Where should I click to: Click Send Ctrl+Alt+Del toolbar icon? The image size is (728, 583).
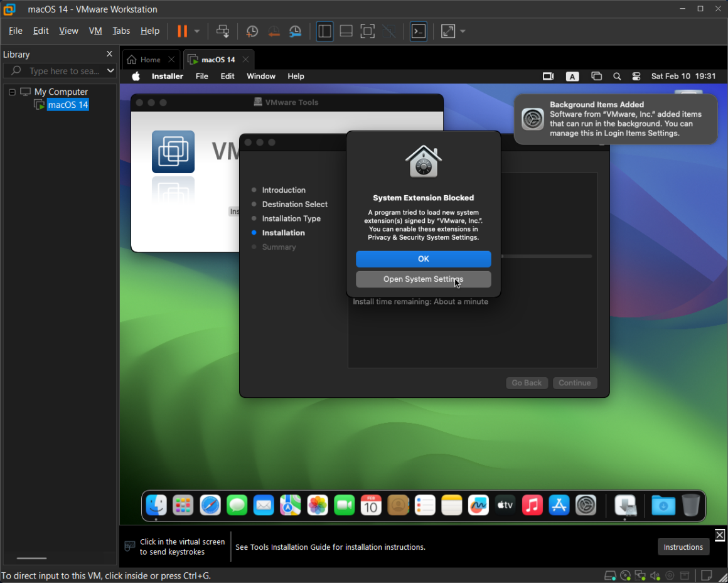[223, 31]
